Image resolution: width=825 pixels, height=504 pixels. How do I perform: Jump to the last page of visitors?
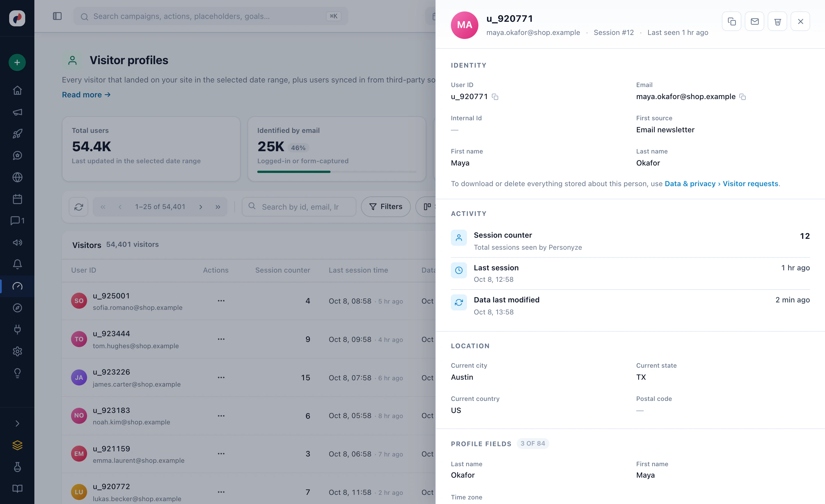(218, 207)
